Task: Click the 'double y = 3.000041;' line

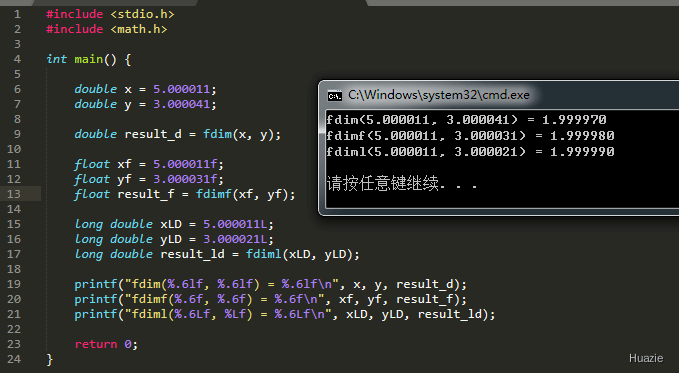Action: 146,104
